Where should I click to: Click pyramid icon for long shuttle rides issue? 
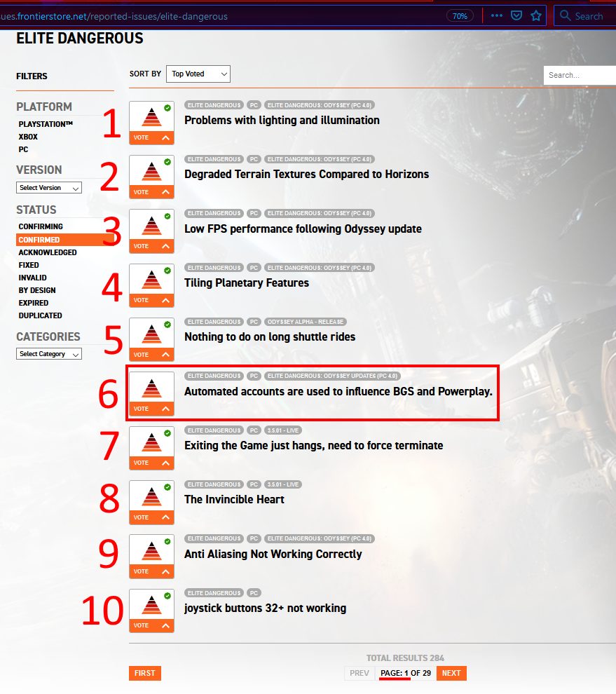[152, 334]
